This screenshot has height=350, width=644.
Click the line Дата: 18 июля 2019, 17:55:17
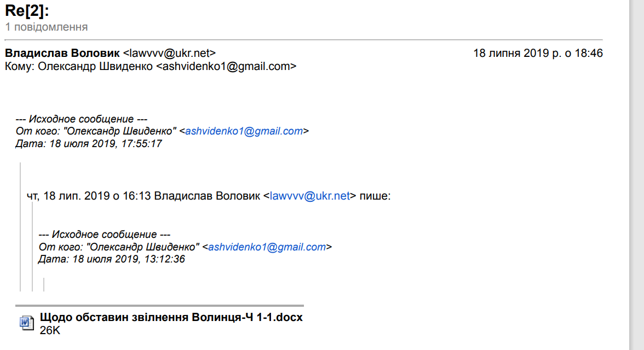[89, 144]
